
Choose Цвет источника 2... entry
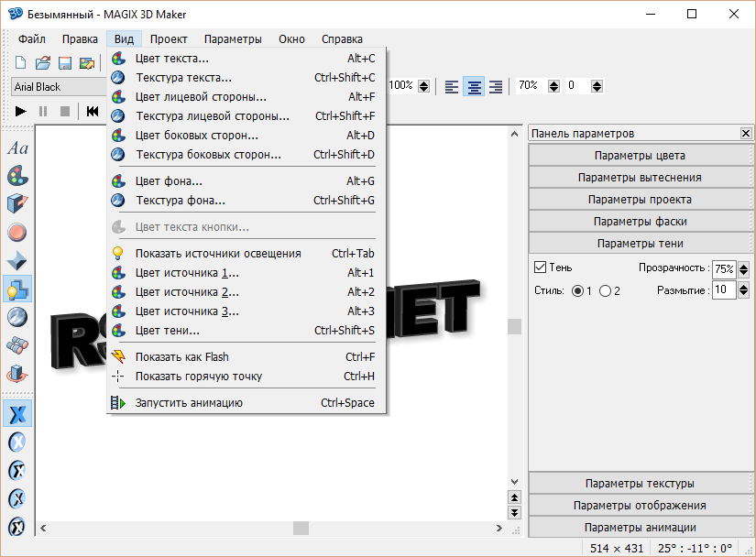[x=246, y=292]
